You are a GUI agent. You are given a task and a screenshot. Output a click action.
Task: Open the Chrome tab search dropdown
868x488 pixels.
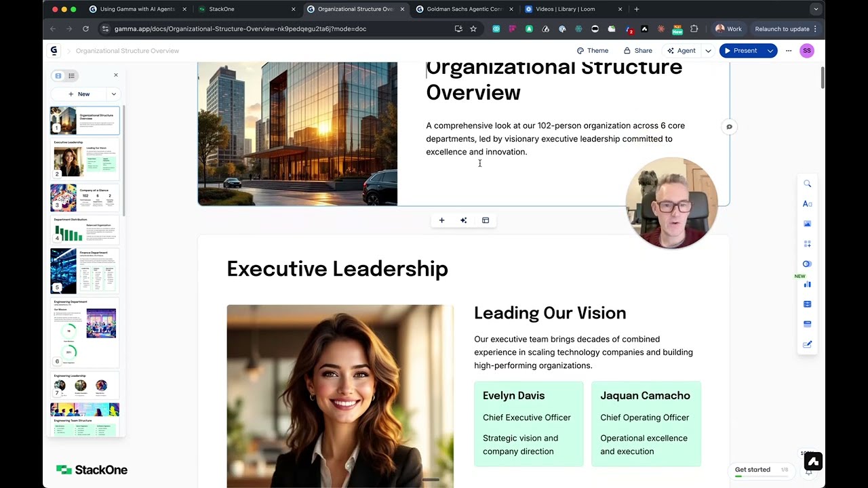click(x=816, y=9)
